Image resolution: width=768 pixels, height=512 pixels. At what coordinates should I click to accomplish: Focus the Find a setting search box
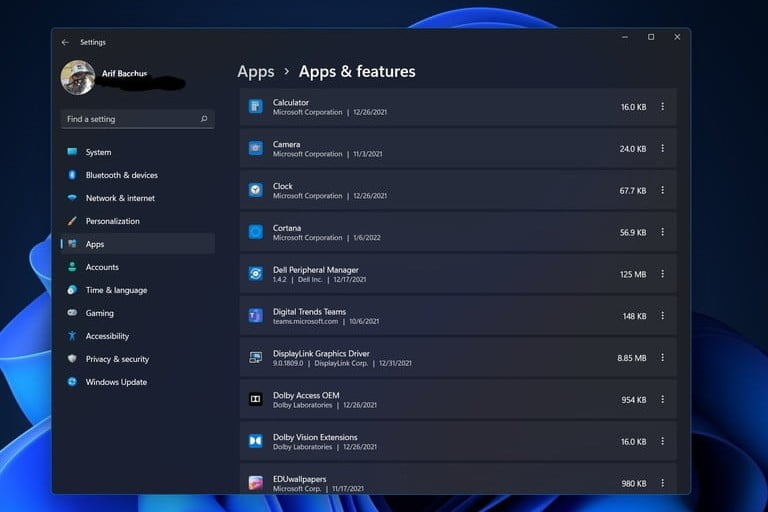tap(137, 119)
